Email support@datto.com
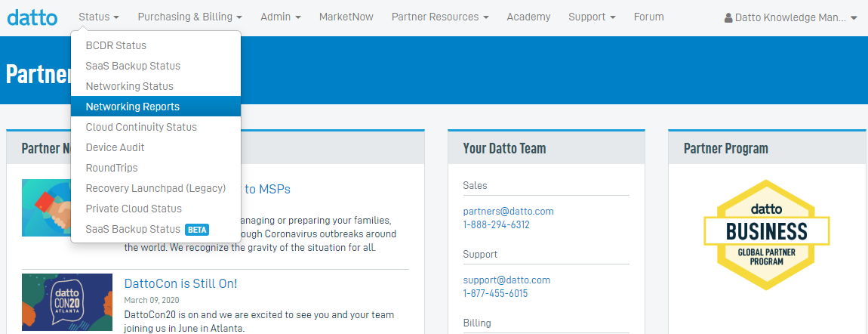The width and height of the screenshot is (868, 334). (x=506, y=280)
